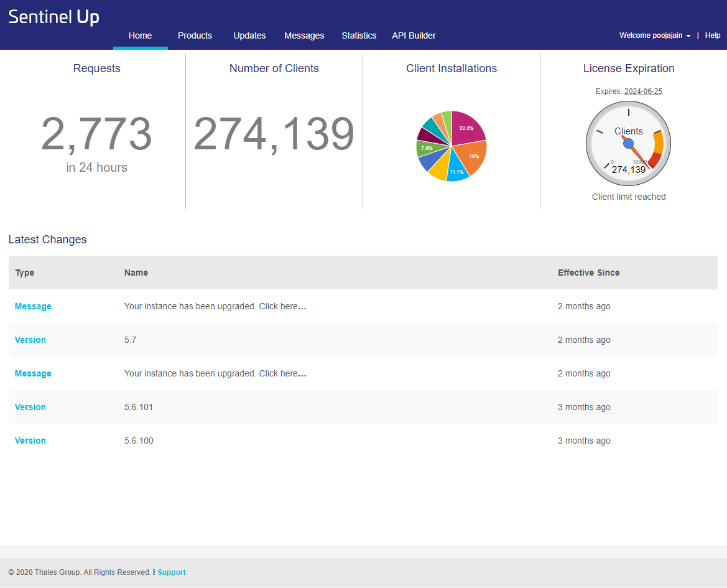The height and width of the screenshot is (588, 727).
Task: Select the 19% orange pie slice
Action: (x=472, y=156)
